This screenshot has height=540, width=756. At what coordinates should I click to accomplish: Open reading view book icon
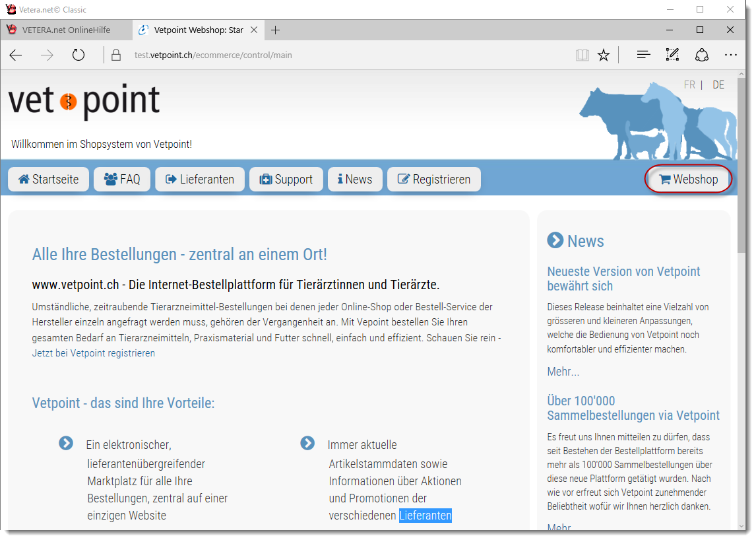[582, 55]
